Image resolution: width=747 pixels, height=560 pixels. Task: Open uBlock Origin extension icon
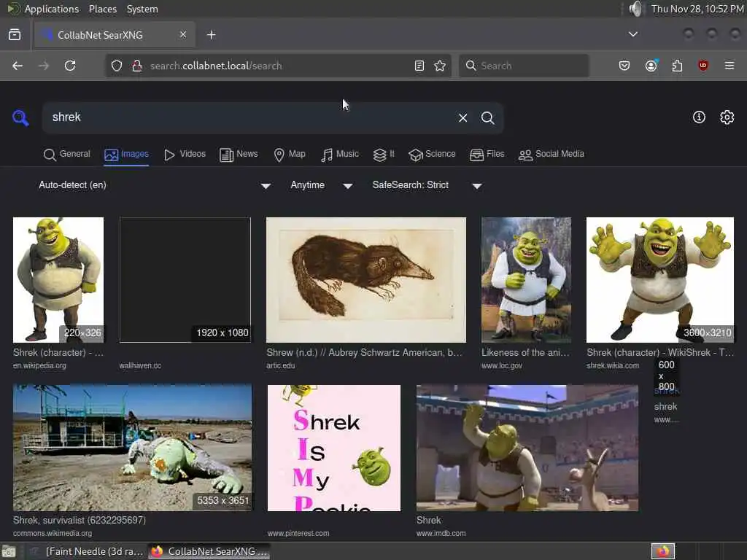coord(703,66)
